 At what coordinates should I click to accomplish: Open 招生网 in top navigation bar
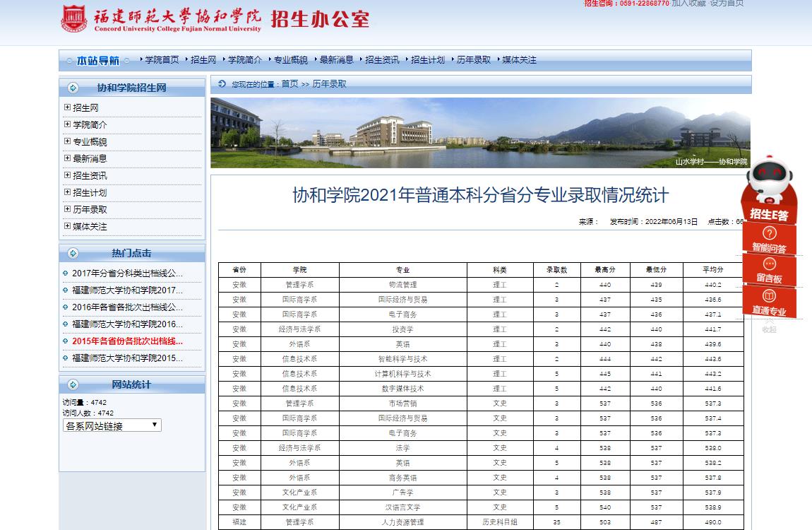203,60
